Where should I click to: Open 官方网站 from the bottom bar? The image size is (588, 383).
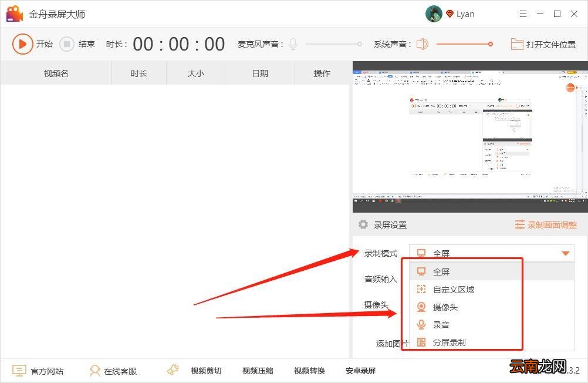click(x=47, y=371)
